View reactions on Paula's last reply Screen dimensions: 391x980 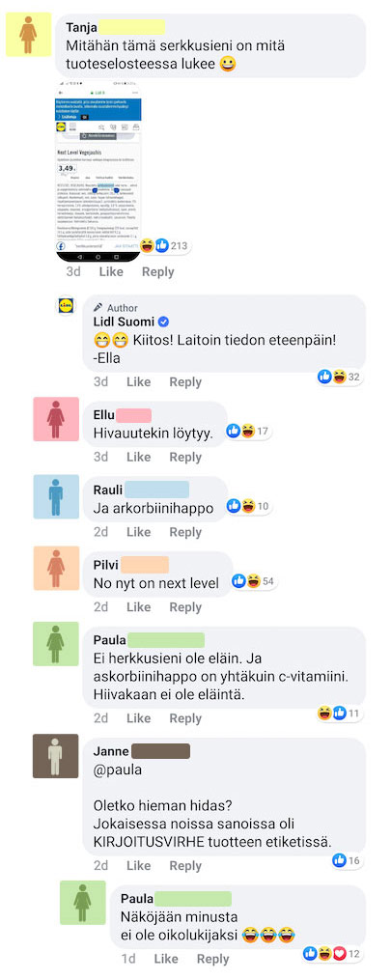(333, 953)
